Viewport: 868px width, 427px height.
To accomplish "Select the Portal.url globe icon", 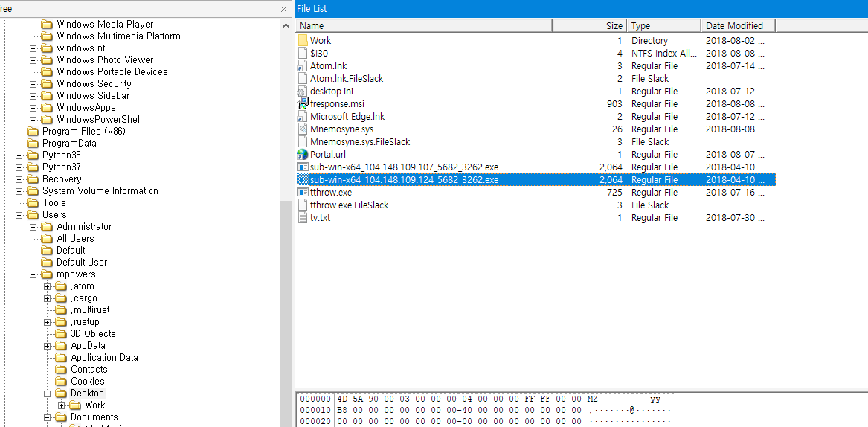I will (x=302, y=155).
